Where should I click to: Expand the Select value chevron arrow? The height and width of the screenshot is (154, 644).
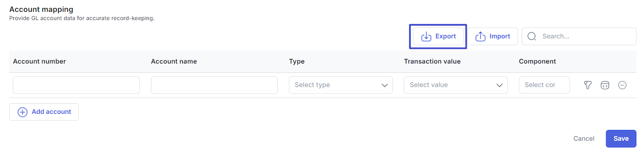[500, 85]
